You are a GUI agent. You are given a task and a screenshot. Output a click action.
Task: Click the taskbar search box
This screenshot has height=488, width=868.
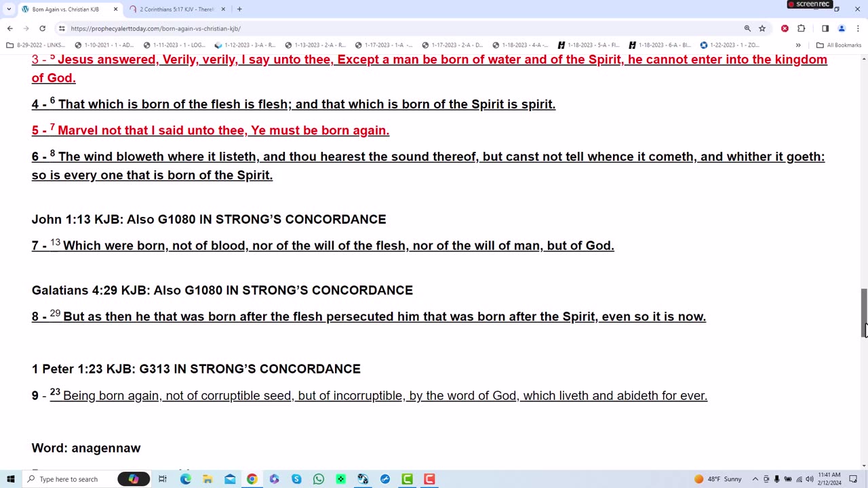[x=68, y=479]
